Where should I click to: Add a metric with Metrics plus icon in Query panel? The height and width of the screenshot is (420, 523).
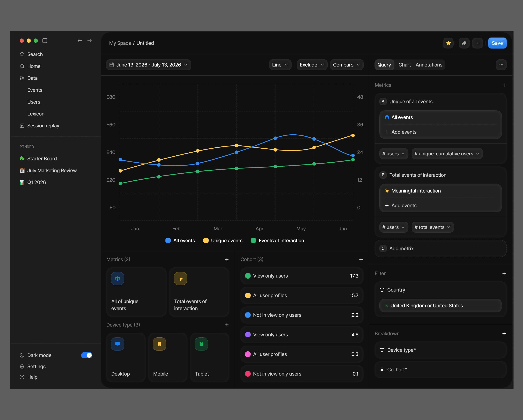click(x=504, y=85)
